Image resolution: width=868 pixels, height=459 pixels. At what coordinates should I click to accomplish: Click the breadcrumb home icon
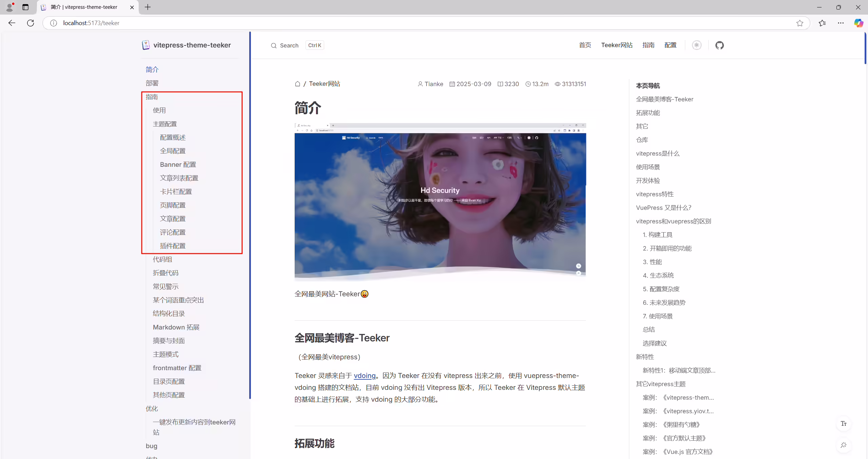tap(297, 84)
